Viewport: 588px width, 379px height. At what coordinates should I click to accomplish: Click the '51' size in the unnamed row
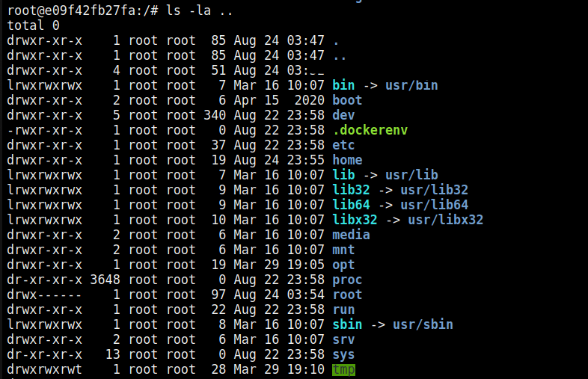point(218,70)
